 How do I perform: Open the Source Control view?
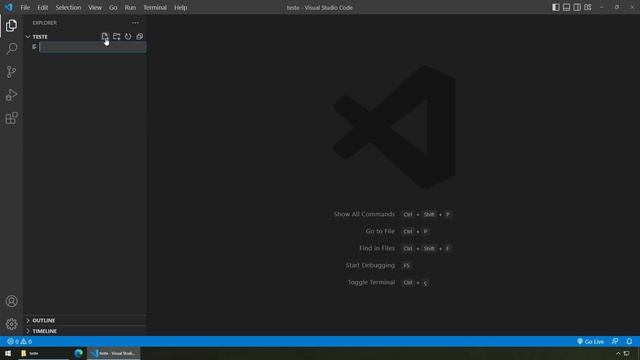[x=11, y=72]
